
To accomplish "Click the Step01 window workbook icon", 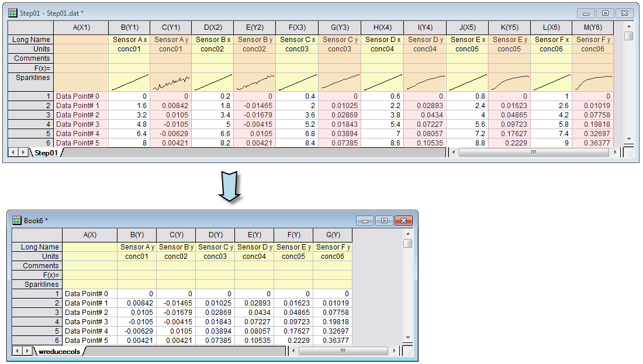I will [13, 13].
